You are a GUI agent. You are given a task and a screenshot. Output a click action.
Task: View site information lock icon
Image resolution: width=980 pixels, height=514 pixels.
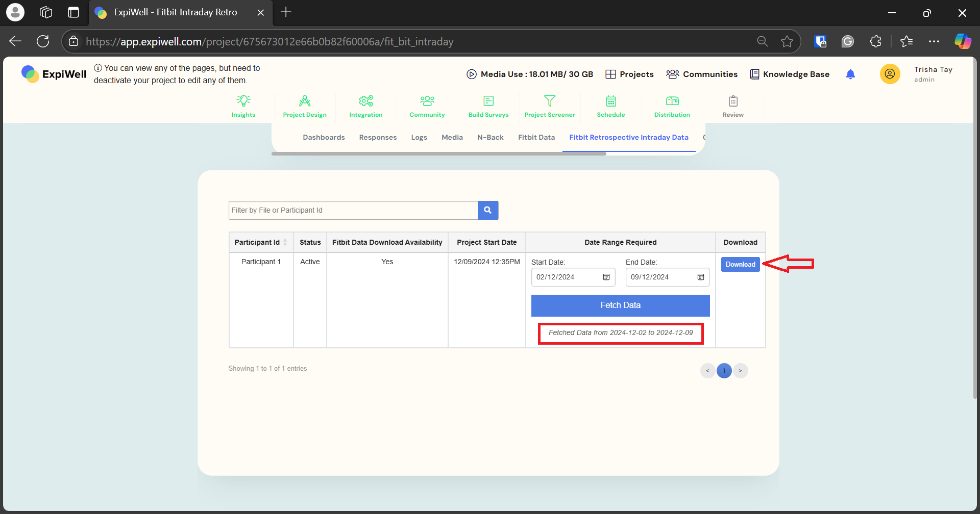73,41
